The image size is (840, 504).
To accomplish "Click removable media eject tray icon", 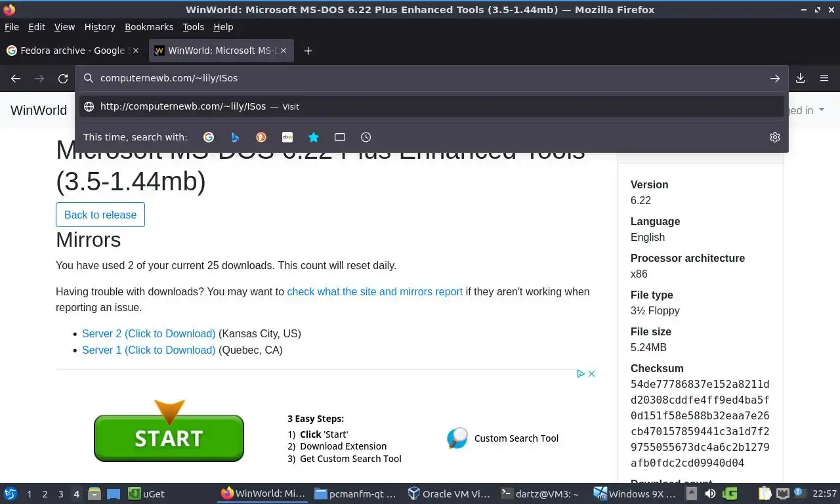I will point(693,493).
